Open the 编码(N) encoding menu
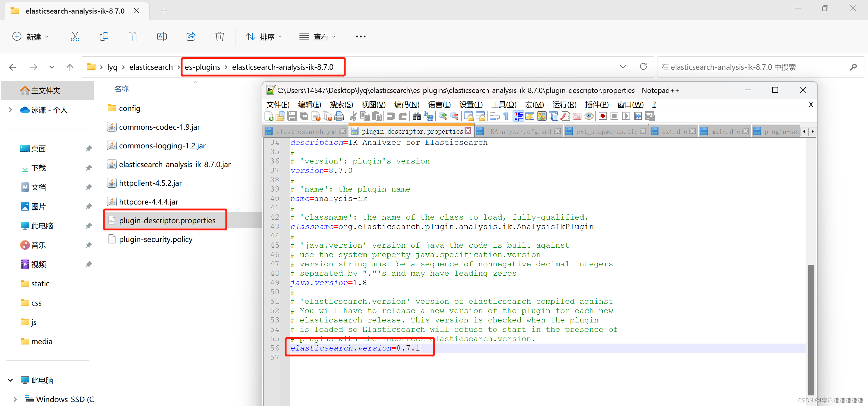This screenshot has height=406, width=868. (x=406, y=105)
